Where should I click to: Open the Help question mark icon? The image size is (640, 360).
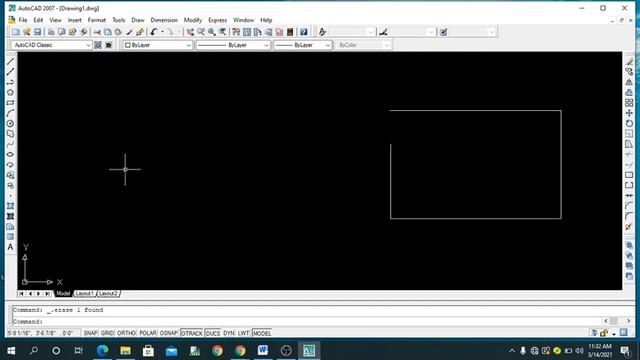(304, 32)
